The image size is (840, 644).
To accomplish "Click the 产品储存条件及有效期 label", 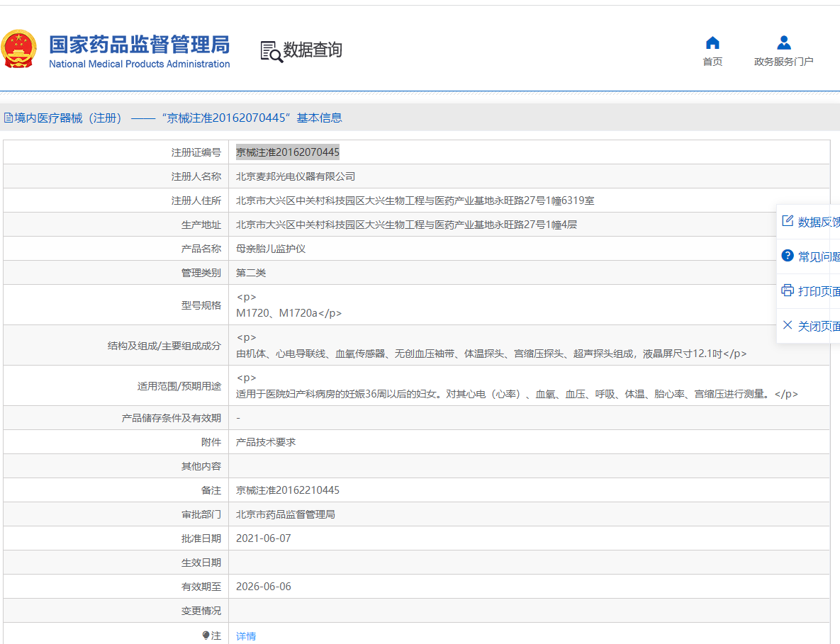I will [172, 418].
